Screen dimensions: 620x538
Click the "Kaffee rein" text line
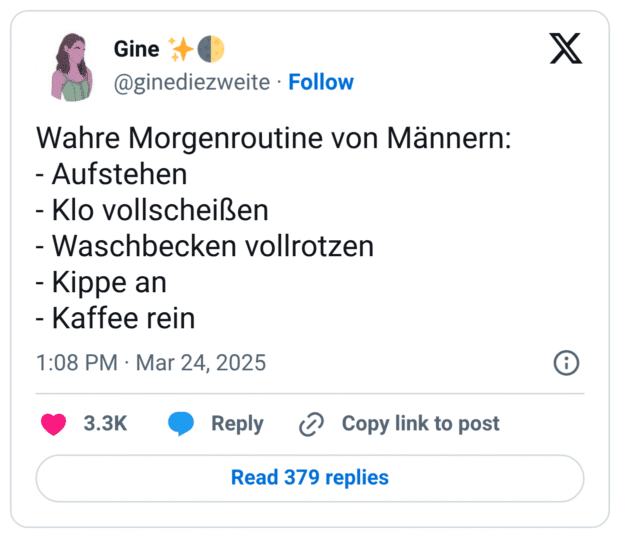pos(115,318)
